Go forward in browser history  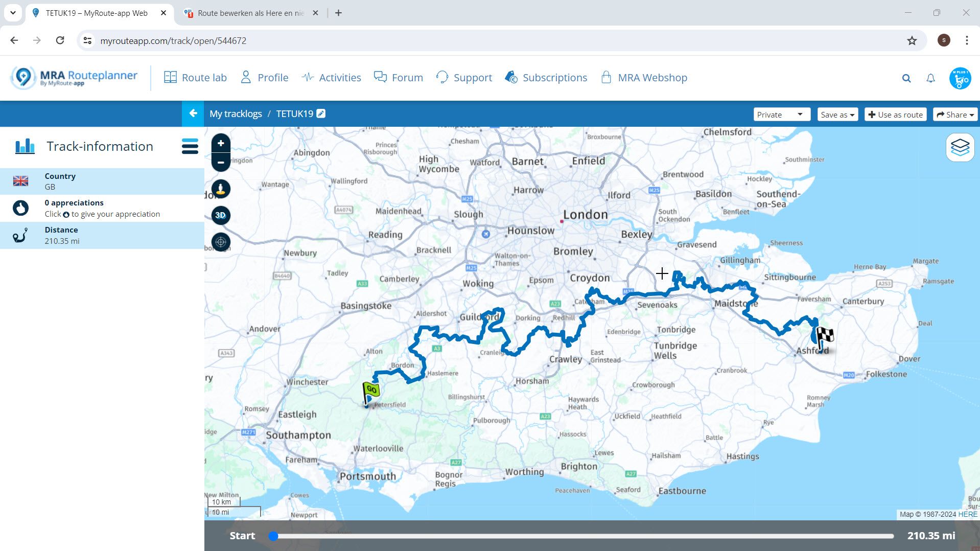click(37, 40)
